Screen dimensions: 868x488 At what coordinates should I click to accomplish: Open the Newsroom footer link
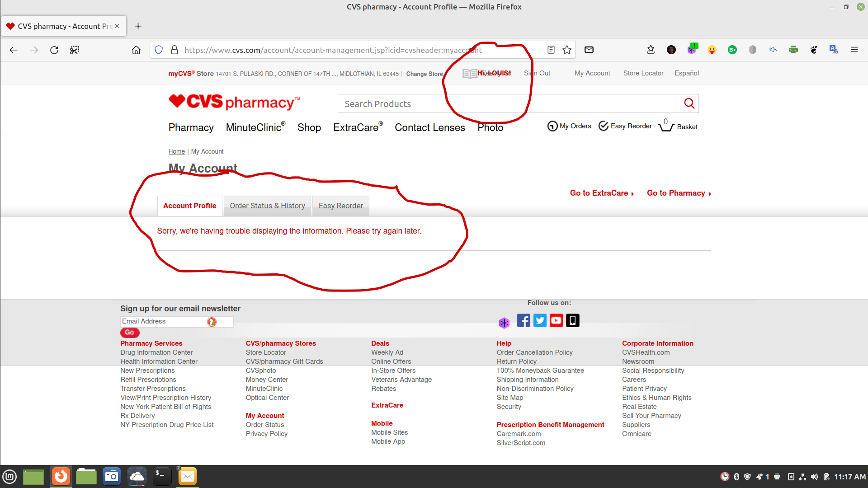[x=638, y=361]
